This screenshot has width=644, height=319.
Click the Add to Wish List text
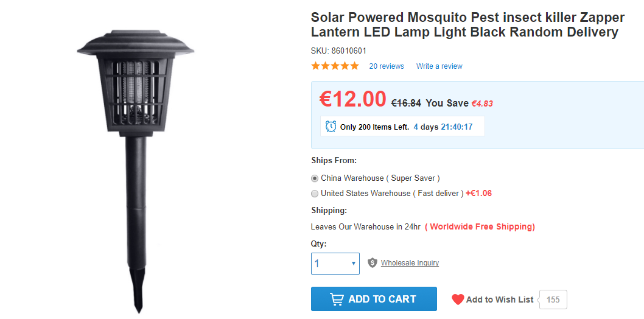tap(500, 300)
